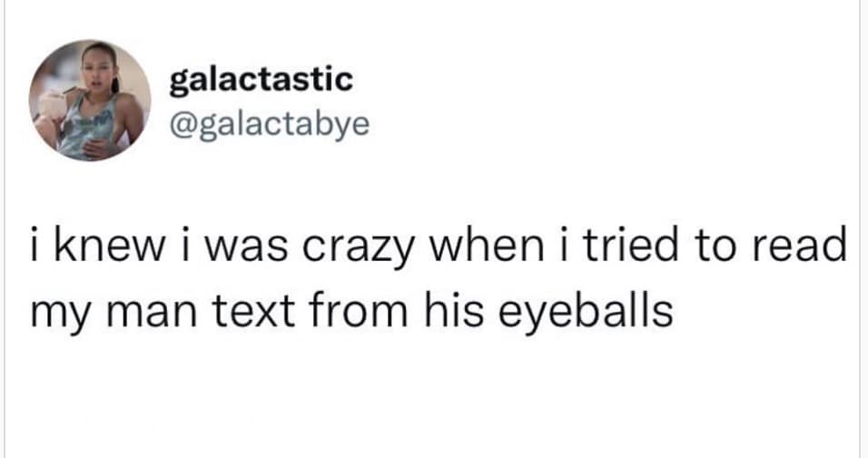Open the galactastic display name
This screenshot has width=868, height=458.
pyautogui.click(x=261, y=80)
